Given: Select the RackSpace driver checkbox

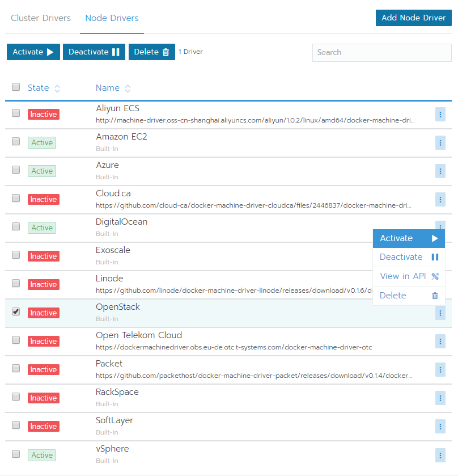Looking at the screenshot, I should (x=16, y=397).
